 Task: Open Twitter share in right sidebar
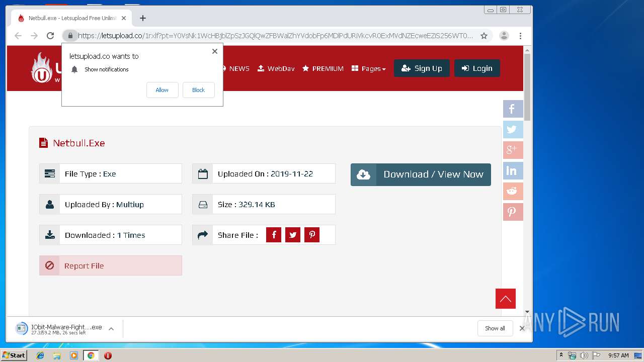click(x=513, y=129)
